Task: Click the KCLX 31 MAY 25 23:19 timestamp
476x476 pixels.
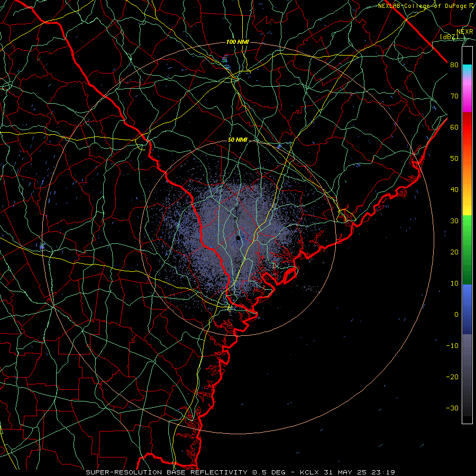Action: [347, 472]
